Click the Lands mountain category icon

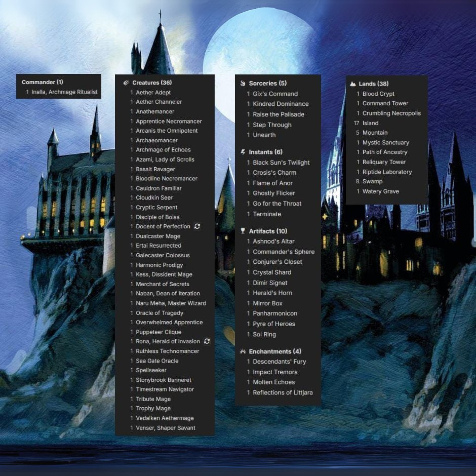point(353,84)
